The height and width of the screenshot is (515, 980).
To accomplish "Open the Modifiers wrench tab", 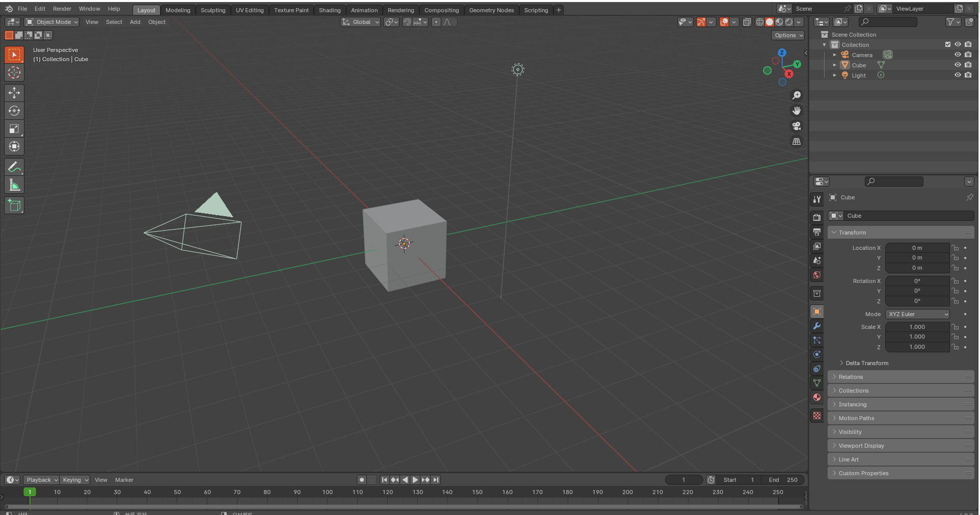I will pos(817,326).
